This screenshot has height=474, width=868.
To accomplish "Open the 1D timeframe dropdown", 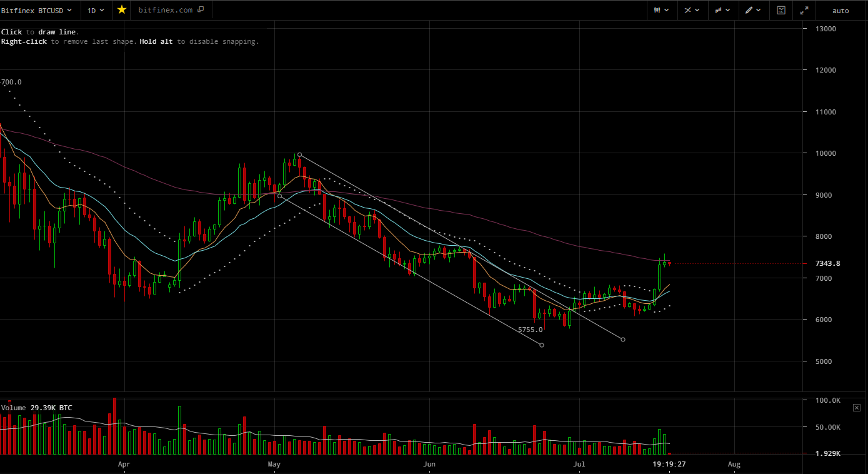I will click(96, 10).
